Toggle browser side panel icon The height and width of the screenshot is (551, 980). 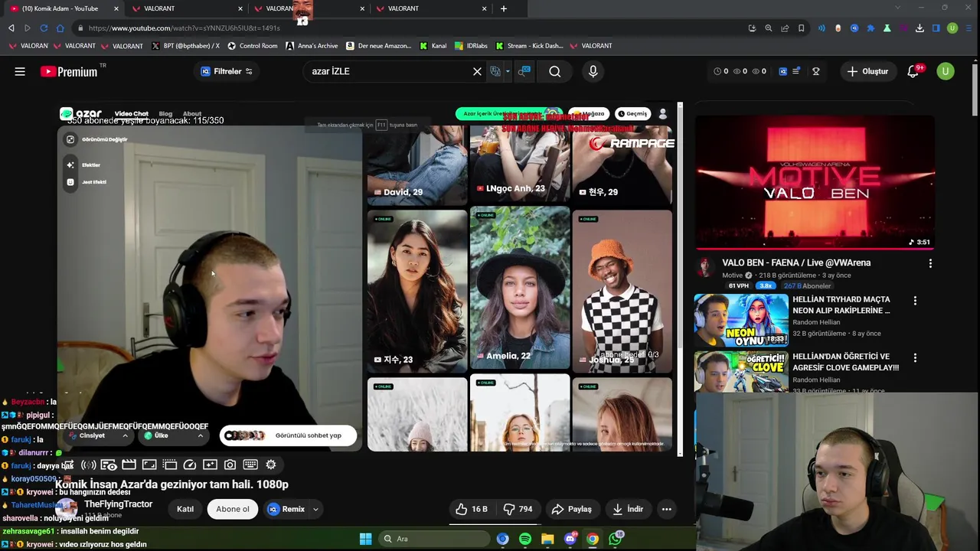point(936,28)
